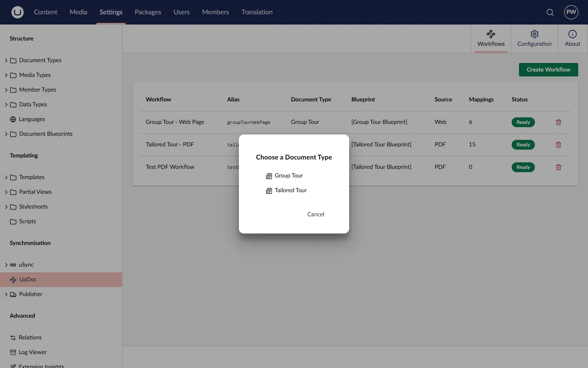This screenshot has height=368, width=588.
Task: Open the Users section
Action: point(181,12)
